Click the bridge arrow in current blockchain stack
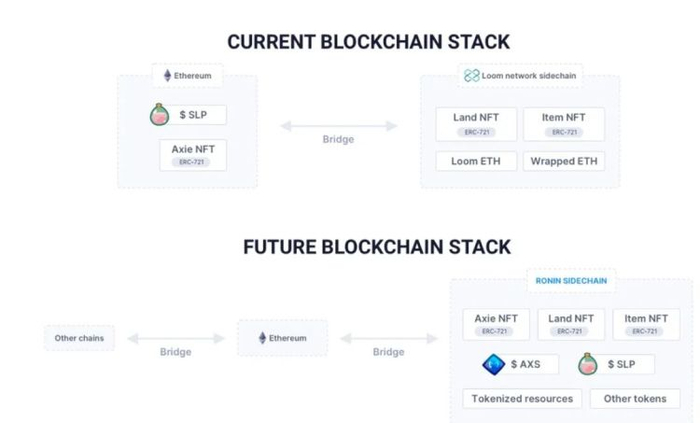This screenshot has height=423, width=700. click(338, 125)
